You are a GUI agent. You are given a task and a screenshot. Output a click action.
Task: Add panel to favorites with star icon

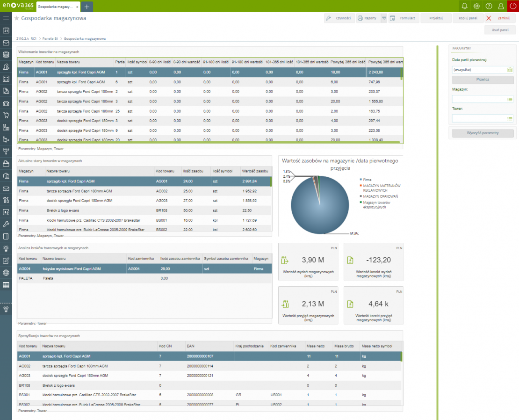click(17, 18)
